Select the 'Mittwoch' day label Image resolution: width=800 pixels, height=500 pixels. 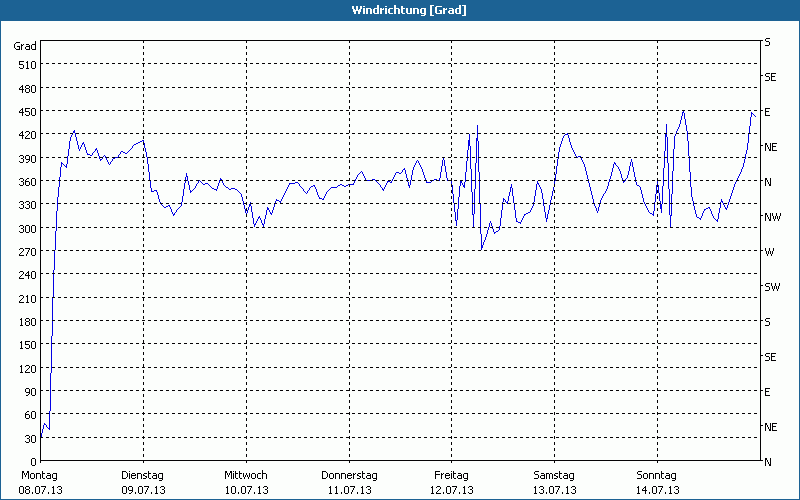click(245, 476)
